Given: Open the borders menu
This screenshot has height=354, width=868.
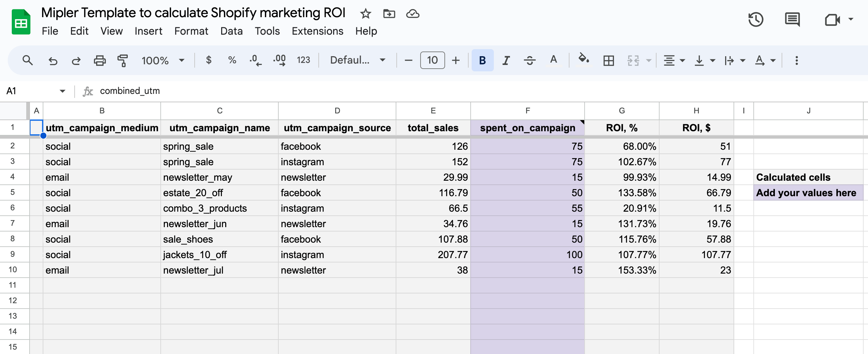Looking at the screenshot, I should [608, 60].
